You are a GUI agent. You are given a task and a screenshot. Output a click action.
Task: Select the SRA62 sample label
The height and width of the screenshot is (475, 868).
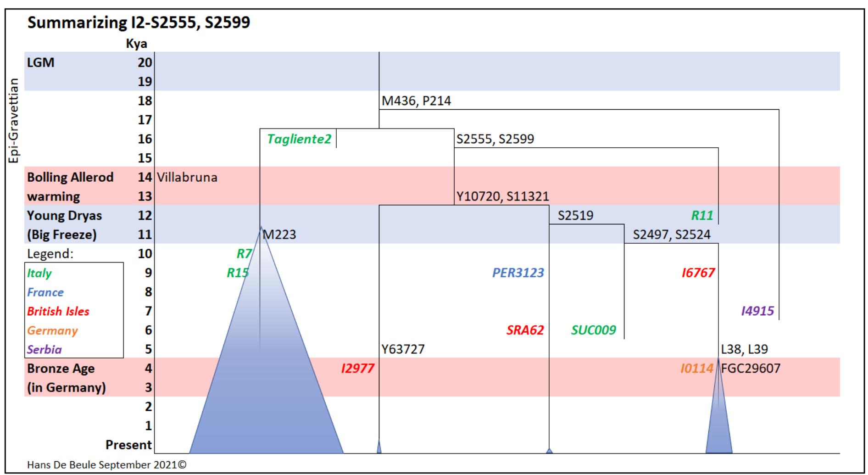(524, 330)
